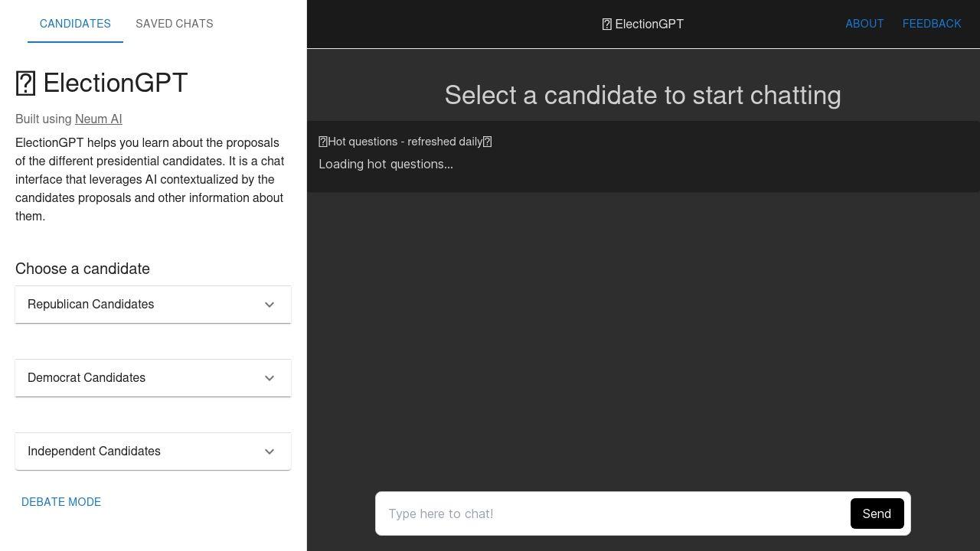Select the CANDIDATES tab

(x=75, y=24)
